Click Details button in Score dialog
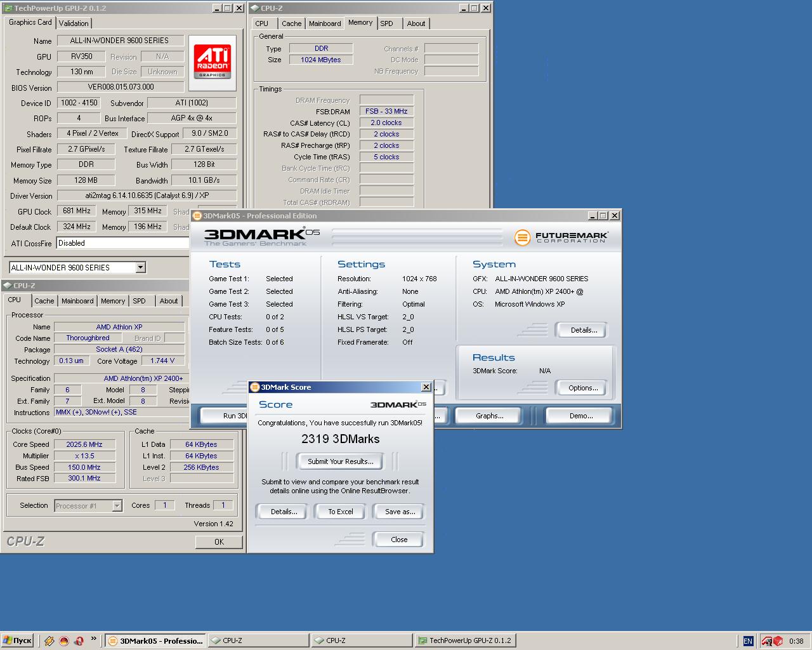812x650 pixels. [x=284, y=512]
